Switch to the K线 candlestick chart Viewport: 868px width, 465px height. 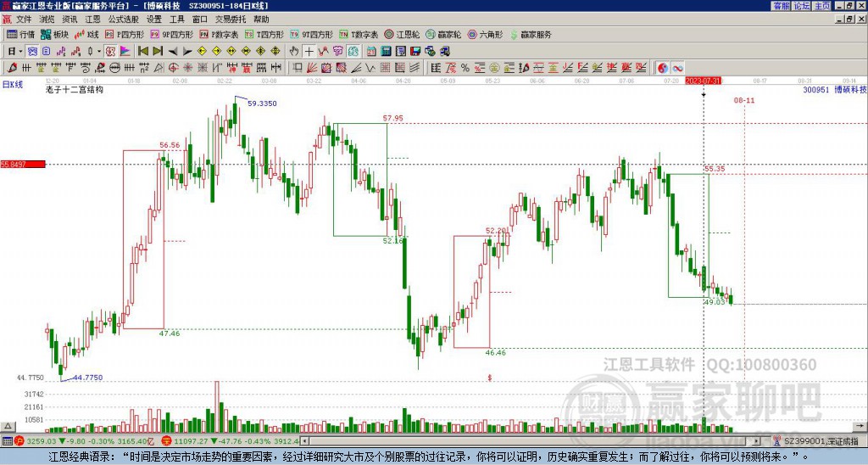click(x=86, y=34)
